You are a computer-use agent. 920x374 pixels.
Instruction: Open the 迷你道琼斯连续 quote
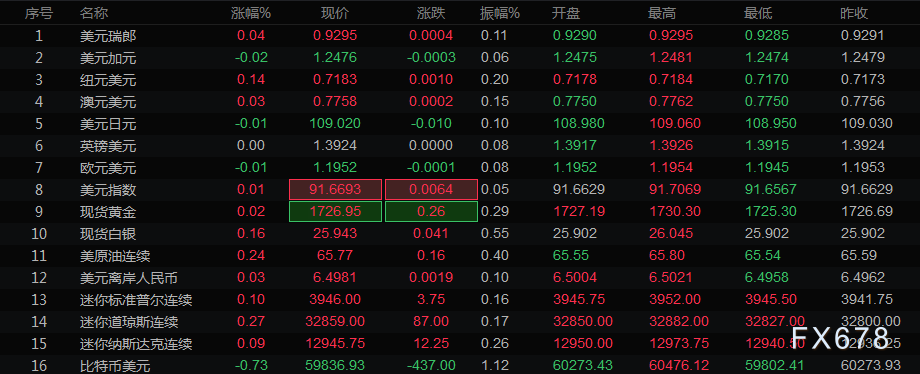pos(460,322)
